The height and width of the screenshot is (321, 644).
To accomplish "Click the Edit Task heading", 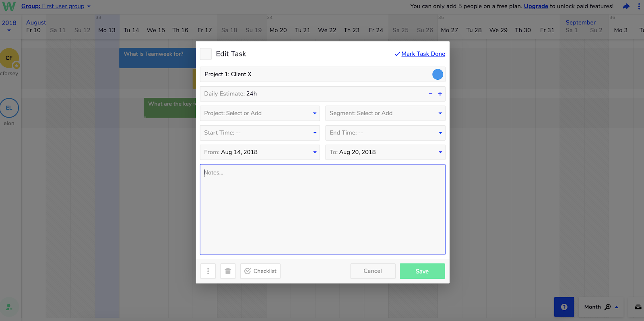I will click(231, 54).
